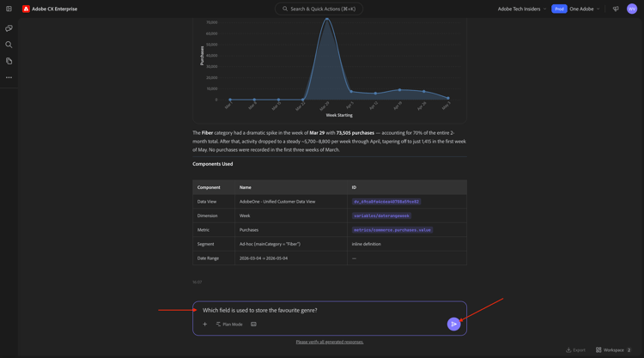The height and width of the screenshot is (358, 644).
Task: Expand the Adobe Tech Insiders dropdown
Action: coord(521,9)
